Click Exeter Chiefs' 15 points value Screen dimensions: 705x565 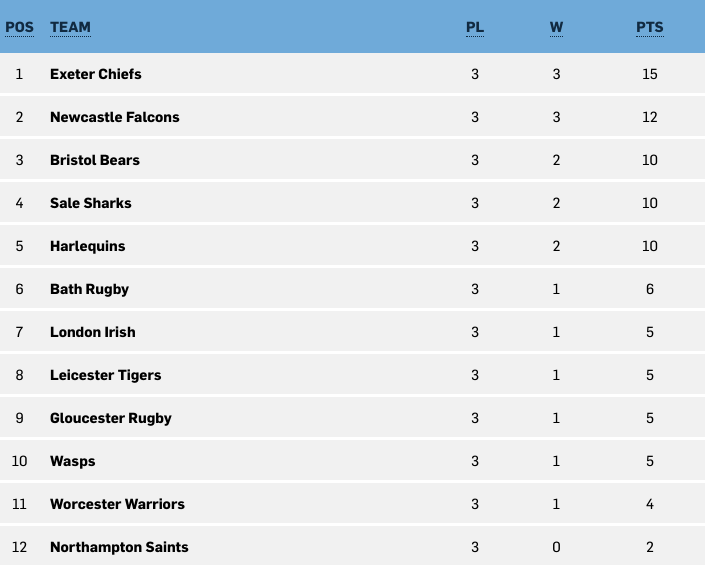650,74
